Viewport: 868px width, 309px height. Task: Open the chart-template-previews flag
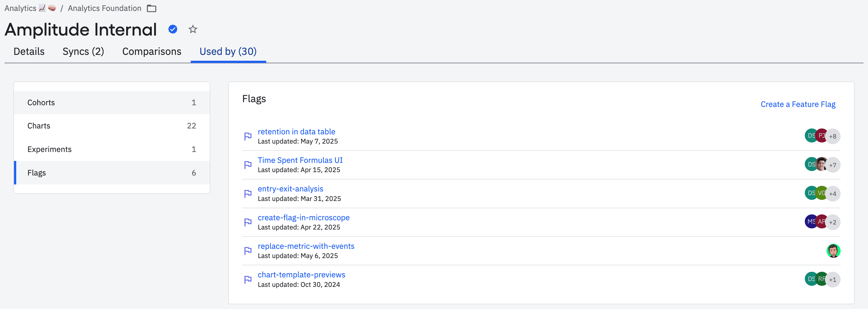(x=301, y=275)
